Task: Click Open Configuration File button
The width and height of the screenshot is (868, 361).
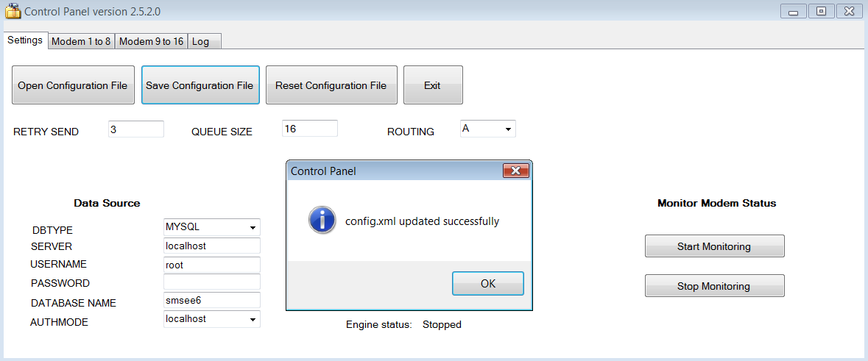Action: click(x=73, y=85)
